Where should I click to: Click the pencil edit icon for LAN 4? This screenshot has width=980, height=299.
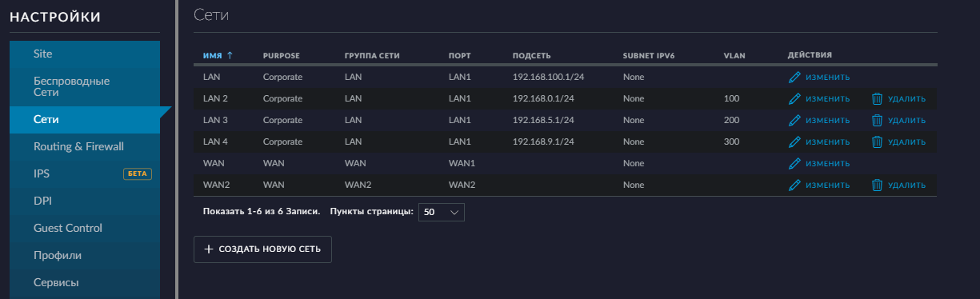point(794,142)
